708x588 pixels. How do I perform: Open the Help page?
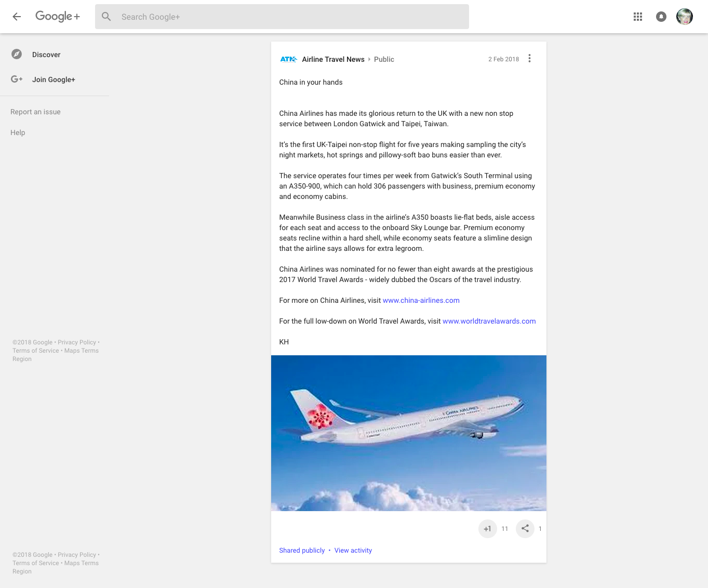(x=18, y=132)
